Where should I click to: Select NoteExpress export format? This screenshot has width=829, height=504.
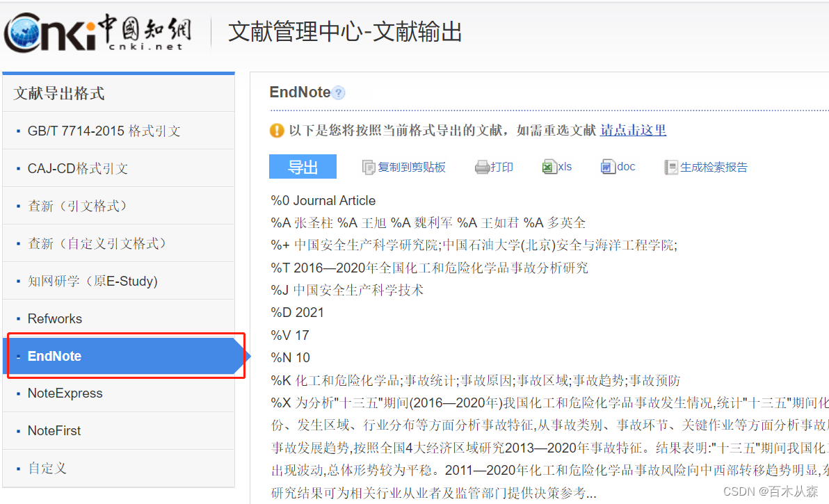(x=119, y=393)
